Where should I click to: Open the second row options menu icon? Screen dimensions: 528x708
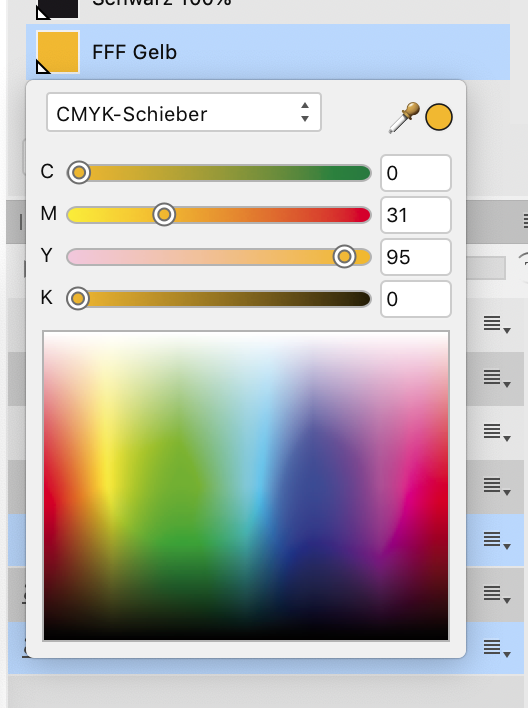pyautogui.click(x=496, y=377)
